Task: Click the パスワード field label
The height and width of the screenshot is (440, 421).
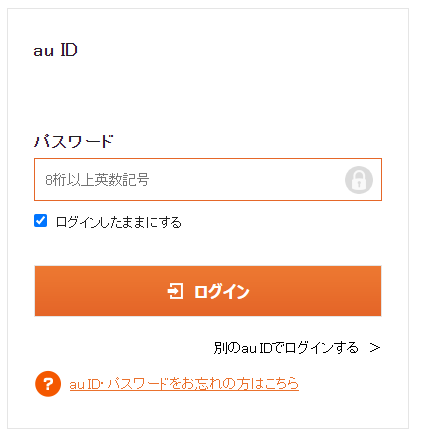Action: point(74,141)
